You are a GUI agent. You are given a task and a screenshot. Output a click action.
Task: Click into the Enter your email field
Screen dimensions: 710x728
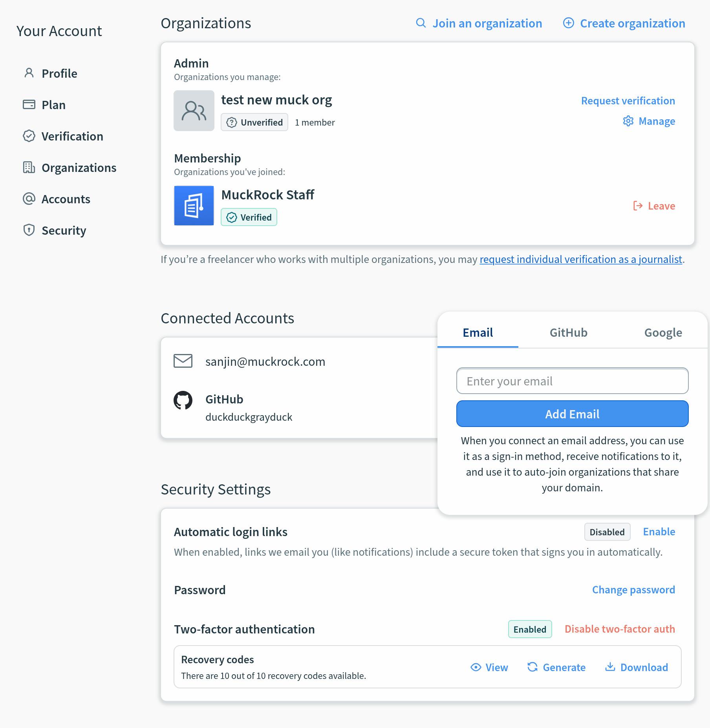click(572, 381)
